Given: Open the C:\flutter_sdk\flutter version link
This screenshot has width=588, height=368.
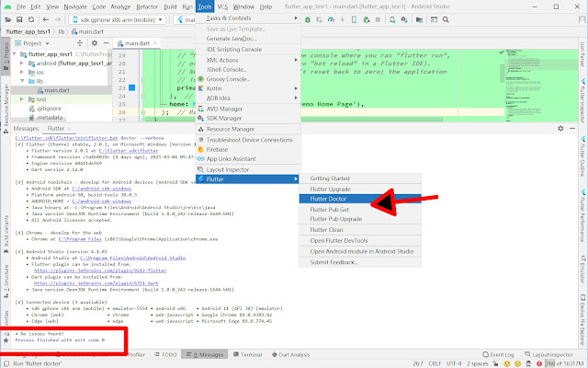Looking at the screenshot, I should pos(129,151).
